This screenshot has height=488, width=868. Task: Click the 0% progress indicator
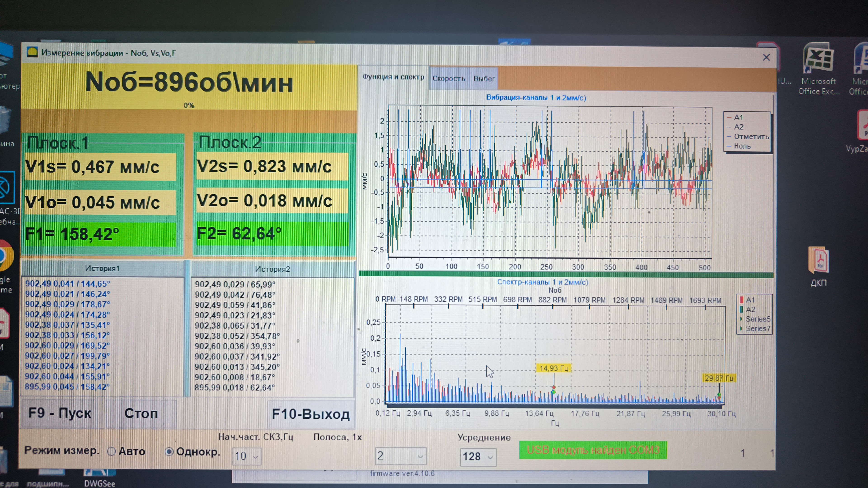click(x=189, y=106)
